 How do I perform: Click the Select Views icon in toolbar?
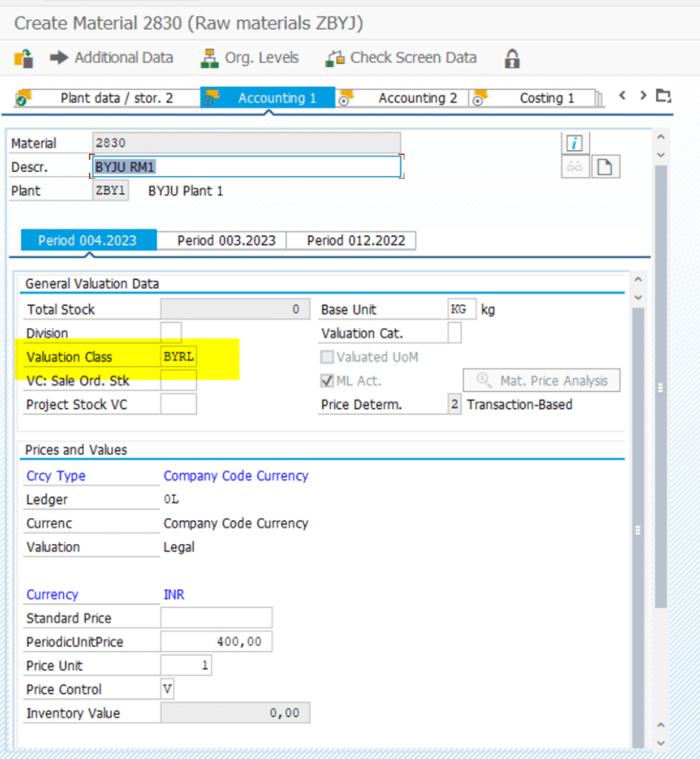tap(24, 58)
